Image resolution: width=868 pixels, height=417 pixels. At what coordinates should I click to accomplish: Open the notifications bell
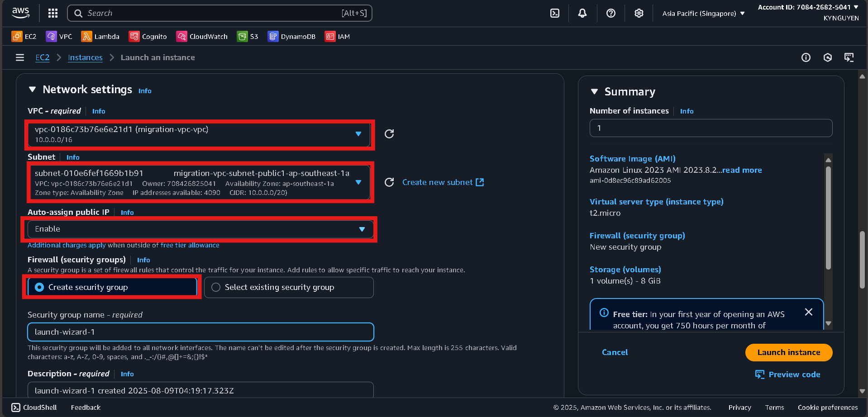pyautogui.click(x=582, y=13)
